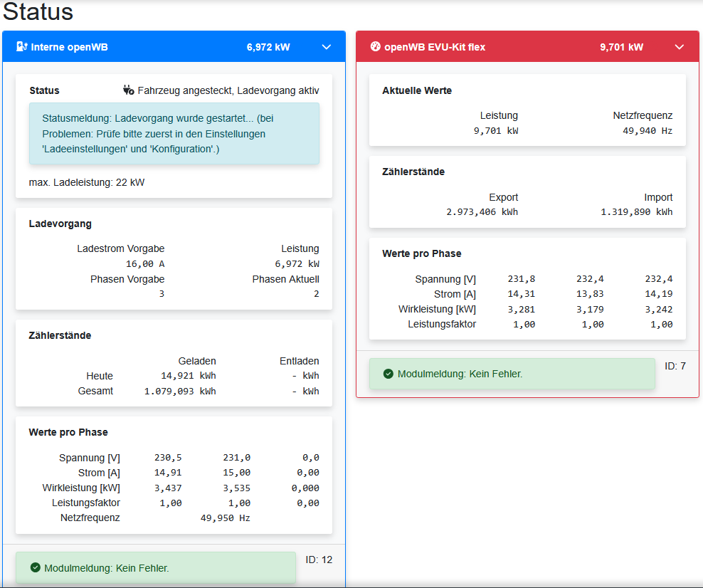
Task: Click the 'Entladen' column header
Action: click(x=300, y=361)
